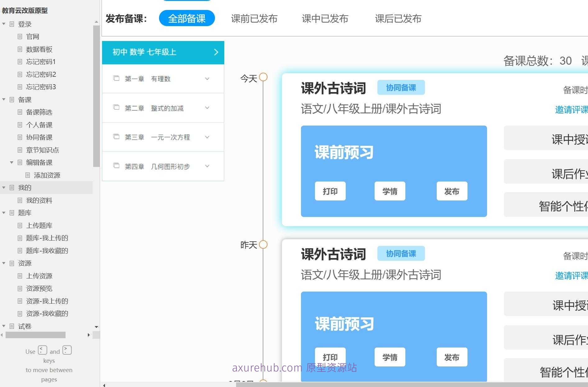The width and height of the screenshot is (588, 387).
Task: Expand 第三章 一元一次方程 chapter chevron
Action: (x=207, y=137)
